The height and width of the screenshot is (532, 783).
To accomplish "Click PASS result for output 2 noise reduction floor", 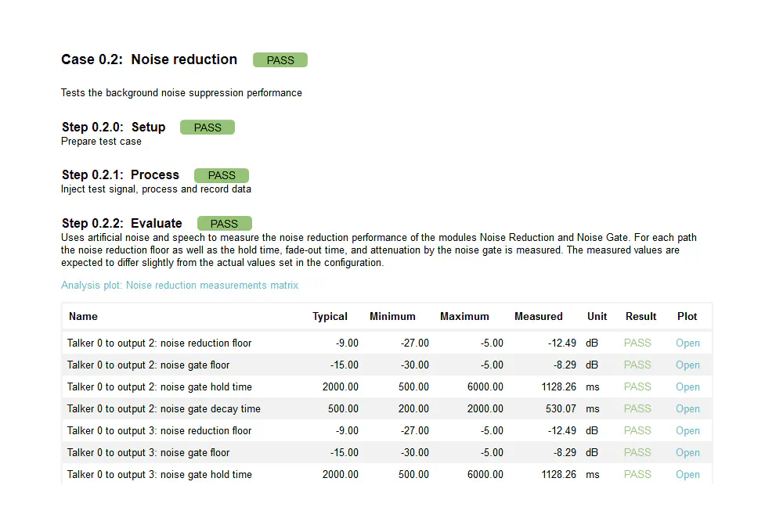I will 637,343.
